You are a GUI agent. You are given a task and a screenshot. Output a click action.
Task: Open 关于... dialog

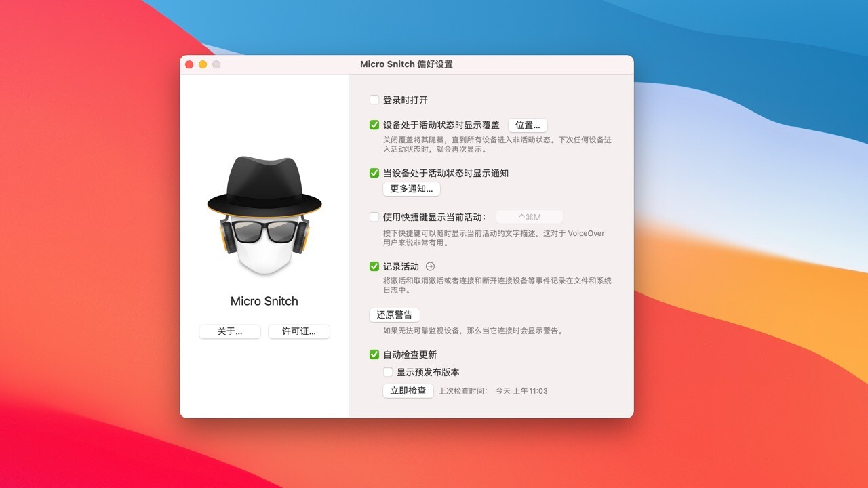coord(230,331)
